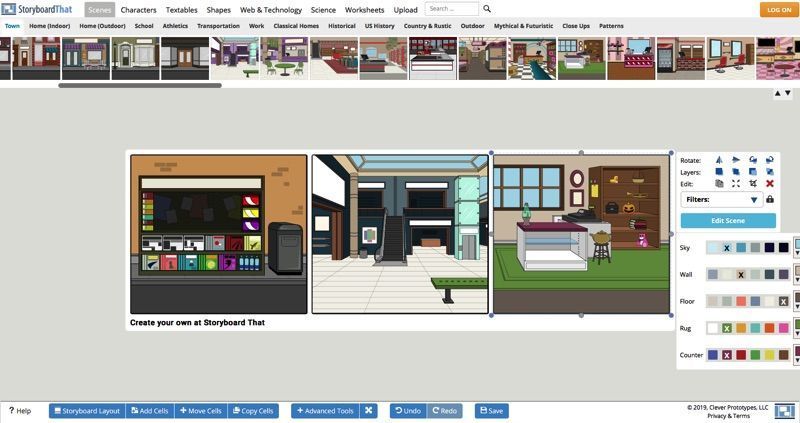
Task: Click the wrench button beside Advanced Tools
Action: click(x=369, y=411)
